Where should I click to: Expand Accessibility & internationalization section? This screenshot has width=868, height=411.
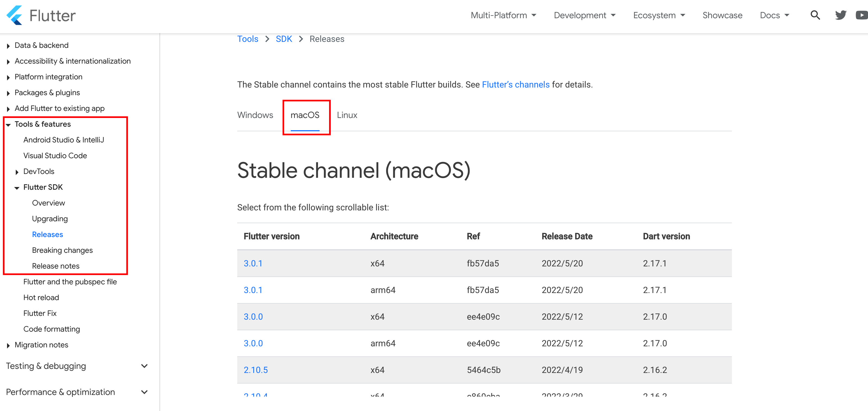click(73, 61)
